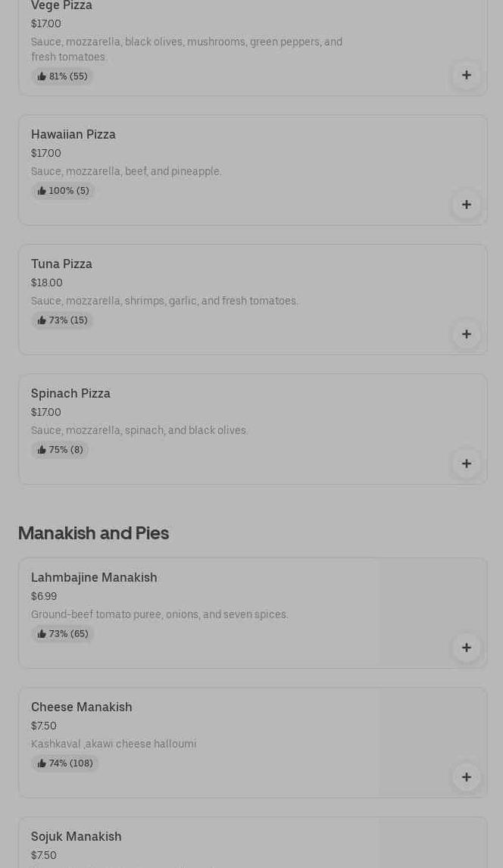Click the 75% (8) Spinach rating badge
The image size is (503, 868).
pyautogui.click(x=60, y=450)
